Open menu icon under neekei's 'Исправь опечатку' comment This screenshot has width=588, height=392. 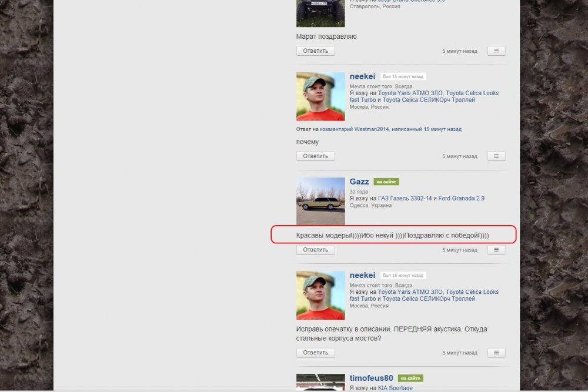point(496,353)
